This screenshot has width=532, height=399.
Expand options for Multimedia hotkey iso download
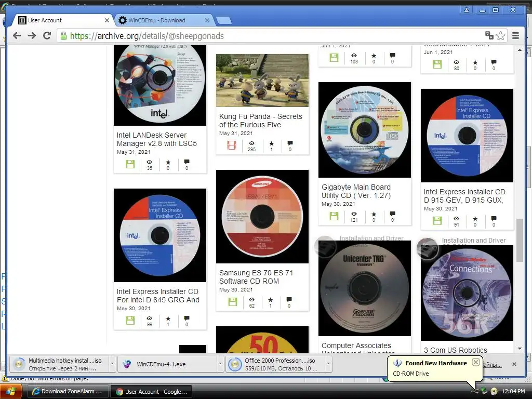coord(112,364)
